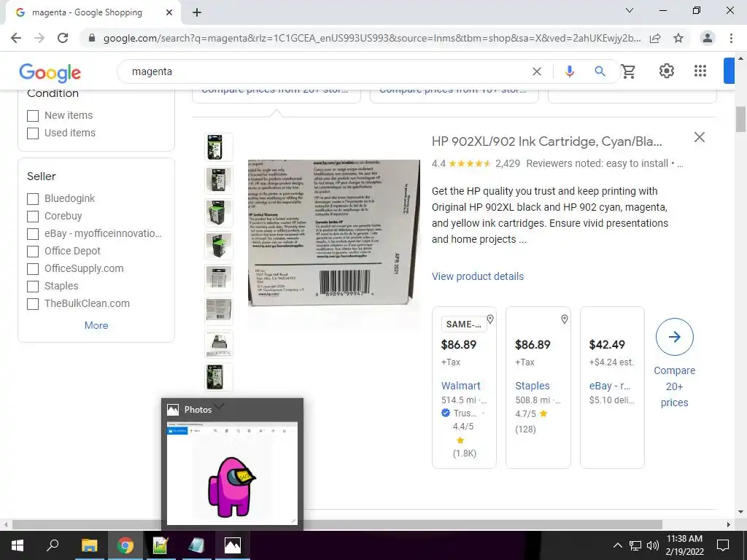The height and width of the screenshot is (560, 747).
Task: Share this page via address bar icon
Action: (655, 38)
